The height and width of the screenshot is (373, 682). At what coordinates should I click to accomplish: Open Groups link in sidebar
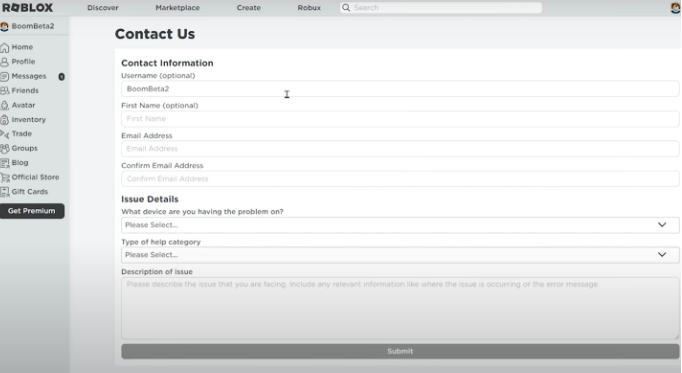coord(25,148)
